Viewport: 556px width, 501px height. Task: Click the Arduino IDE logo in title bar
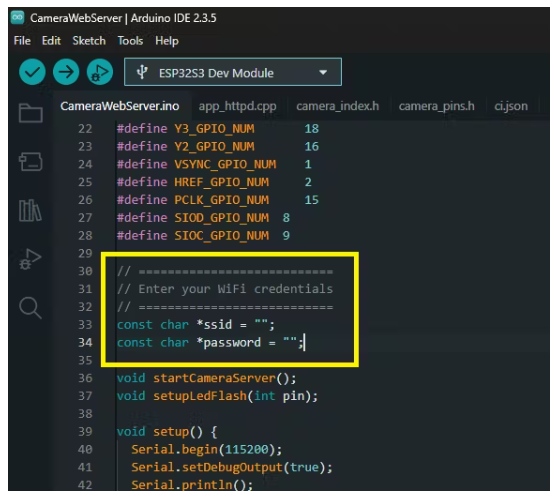(x=17, y=17)
